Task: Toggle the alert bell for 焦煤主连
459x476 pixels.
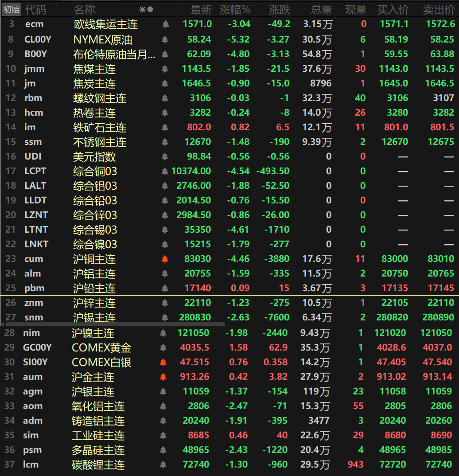Action: coord(165,69)
